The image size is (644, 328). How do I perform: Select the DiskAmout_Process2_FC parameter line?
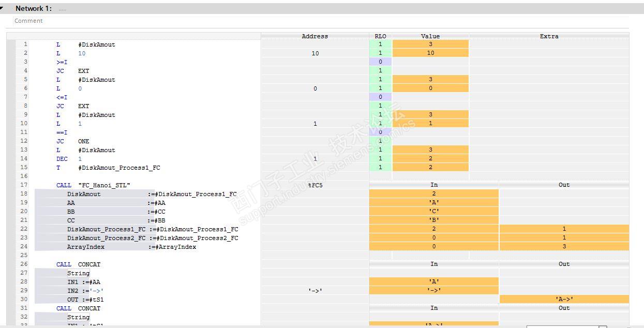(x=153, y=238)
